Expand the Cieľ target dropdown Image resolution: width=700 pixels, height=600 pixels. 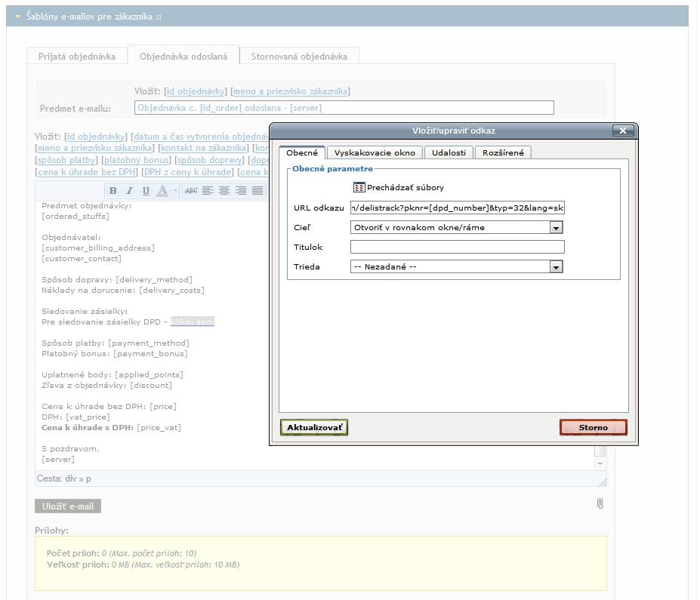coord(557,227)
